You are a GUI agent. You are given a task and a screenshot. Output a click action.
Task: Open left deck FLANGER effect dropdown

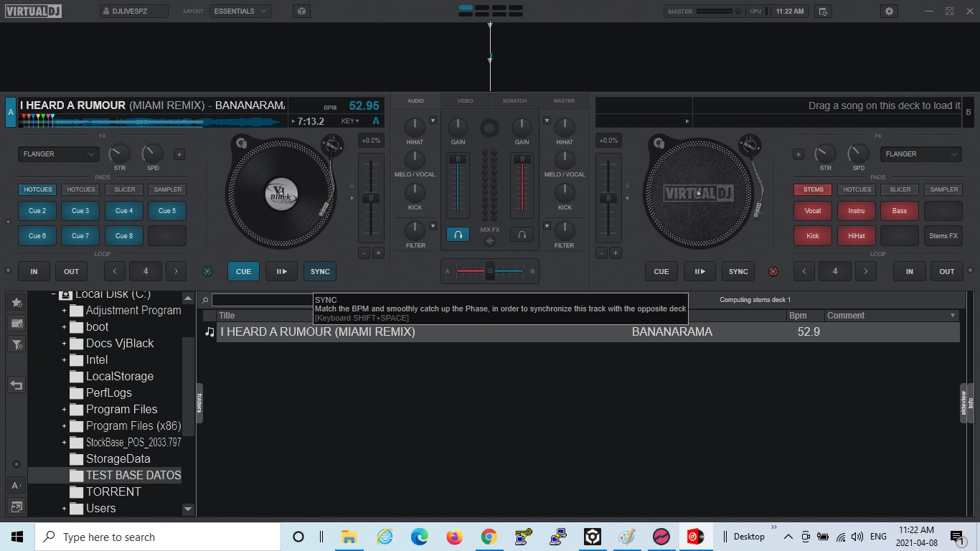[58, 154]
